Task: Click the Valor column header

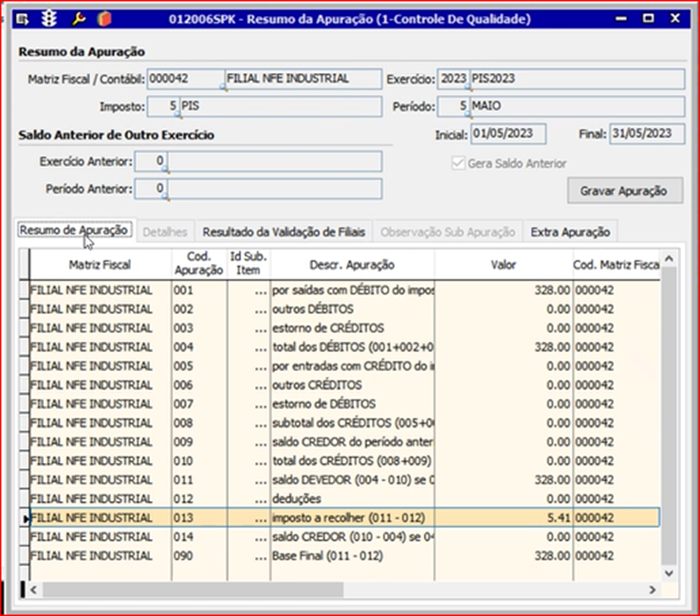Action: pyautogui.click(x=503, y=265)
